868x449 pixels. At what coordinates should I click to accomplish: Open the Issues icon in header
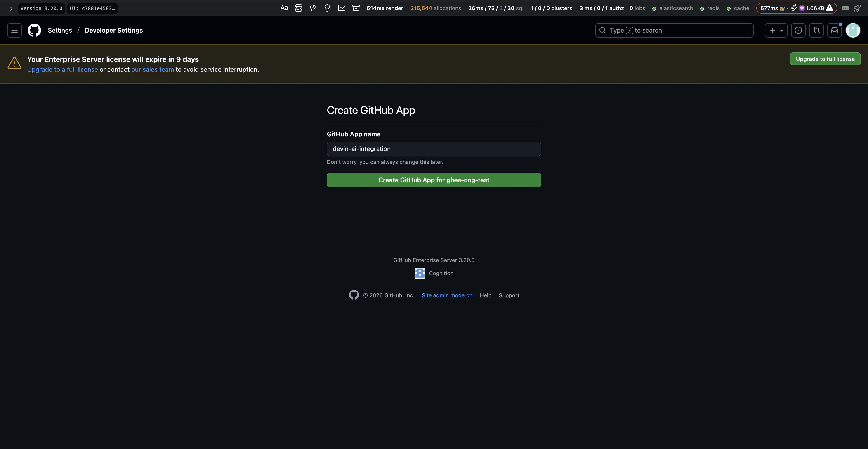coord(798,30)
